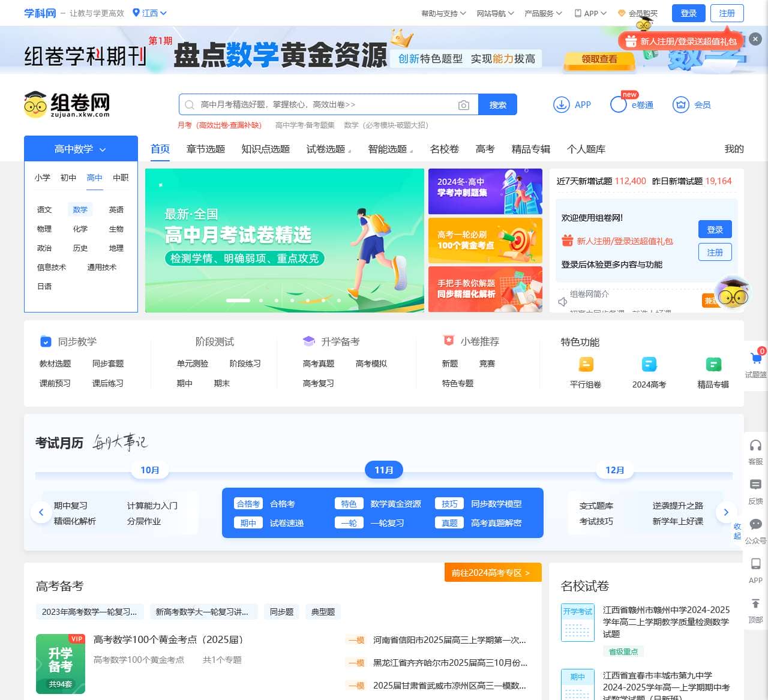Open the 精品专辑 feature icon
The image size is (768, 700).
[x=713, y=364]
